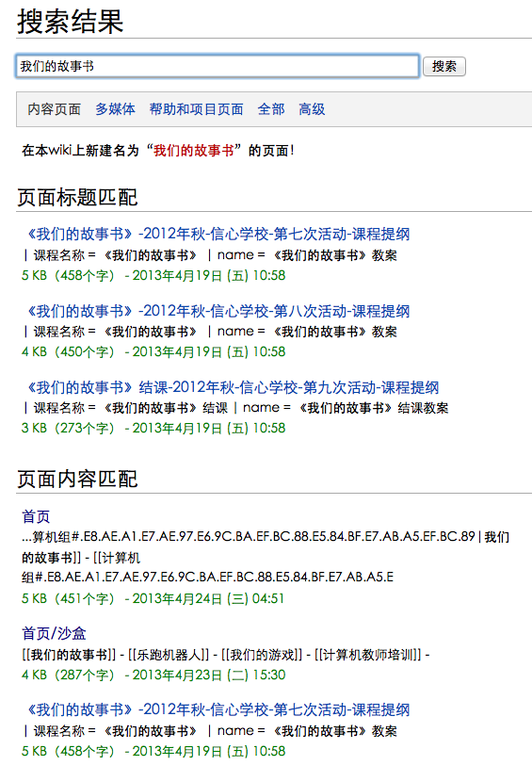Open the last 第七次活动-课程提纲 content match

[216, 709]
